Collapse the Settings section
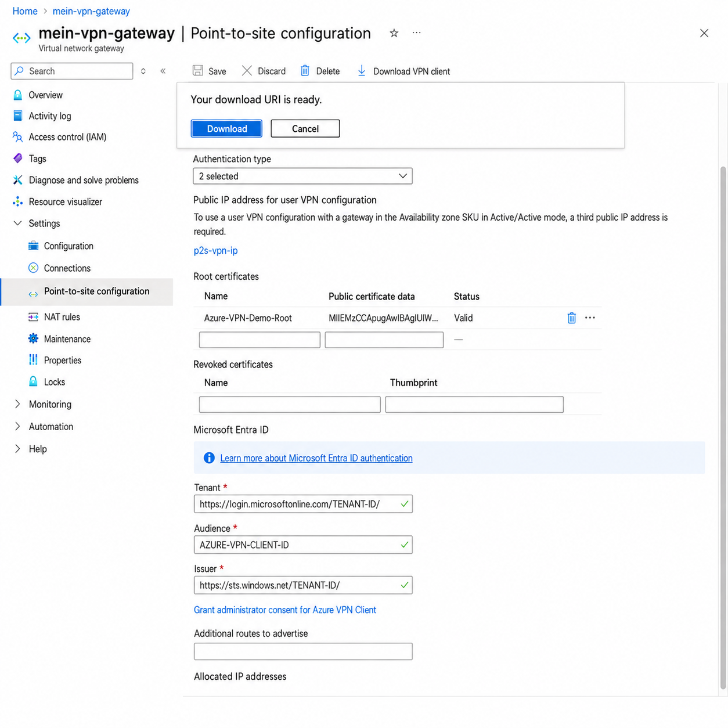This screenshot has height=728, width=728. click(17, 224)
